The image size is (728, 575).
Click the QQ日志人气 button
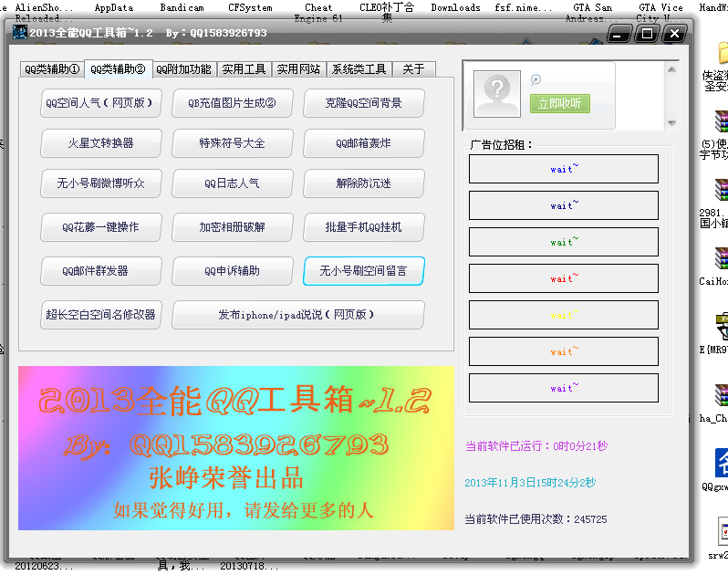coord(232,183)
